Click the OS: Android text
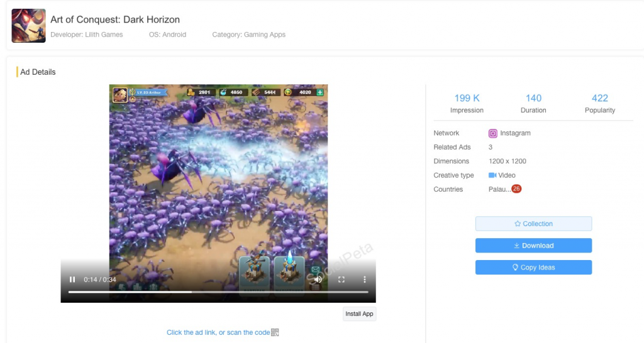Screen dimensions: 644x343 167,35
